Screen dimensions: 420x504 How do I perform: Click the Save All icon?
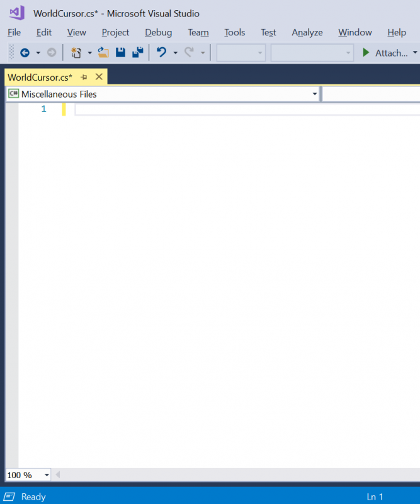[x=138, y=52]
